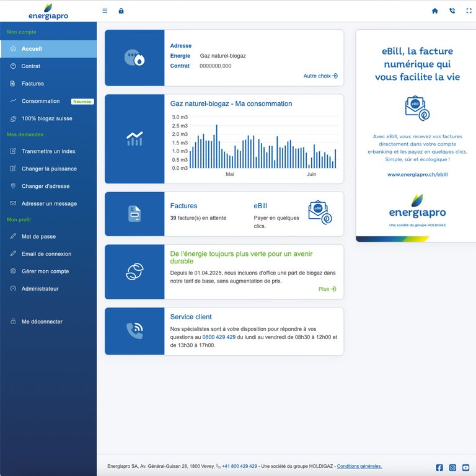The width and height of the screenshot is (476, 476).
Task: Click the energiapro logo at top left
Action: click(48, 12)
